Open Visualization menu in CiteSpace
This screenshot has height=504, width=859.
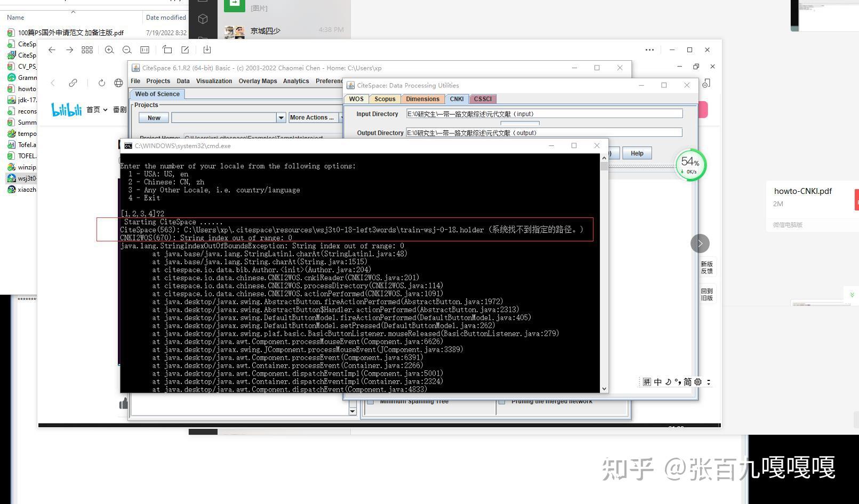[x=214, y=81]
